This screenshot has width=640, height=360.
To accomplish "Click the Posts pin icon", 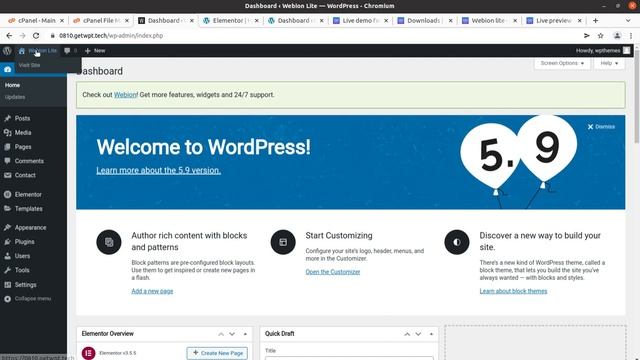I will tap(7, 118).
